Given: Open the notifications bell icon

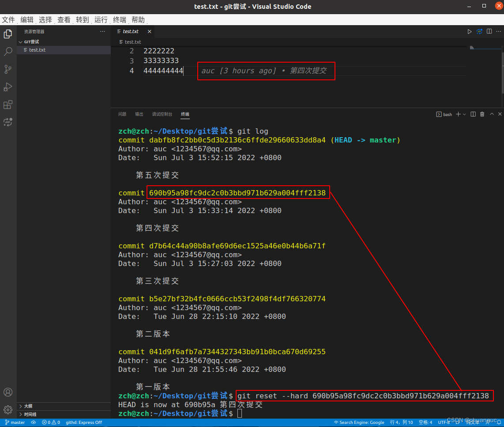Looking at the screenshot, I should (499, 423).
